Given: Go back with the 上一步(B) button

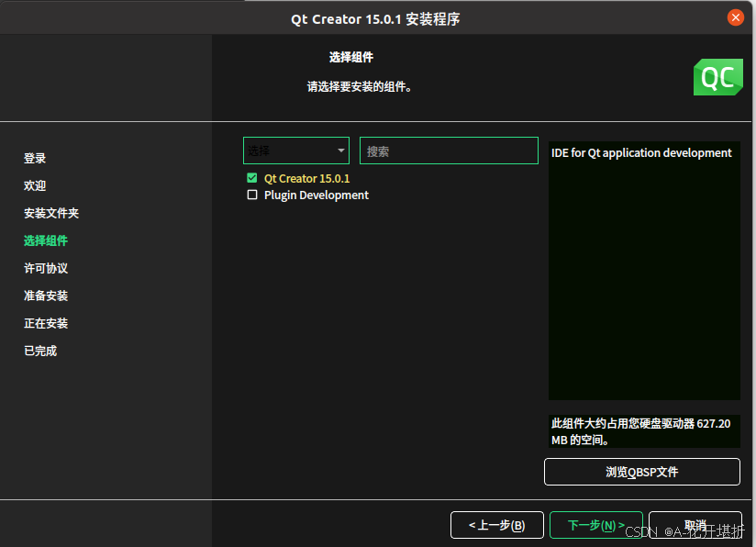Looking at the screenshot, I should pyautogui.click(x=497, y=525).
